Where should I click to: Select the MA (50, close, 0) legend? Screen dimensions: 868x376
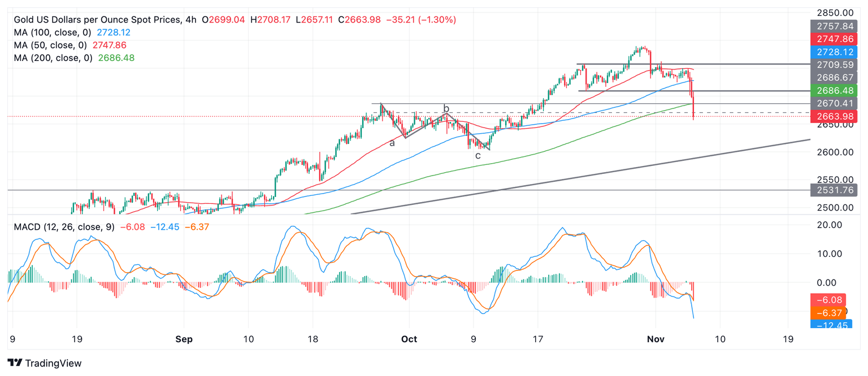(x=48, y=45)
